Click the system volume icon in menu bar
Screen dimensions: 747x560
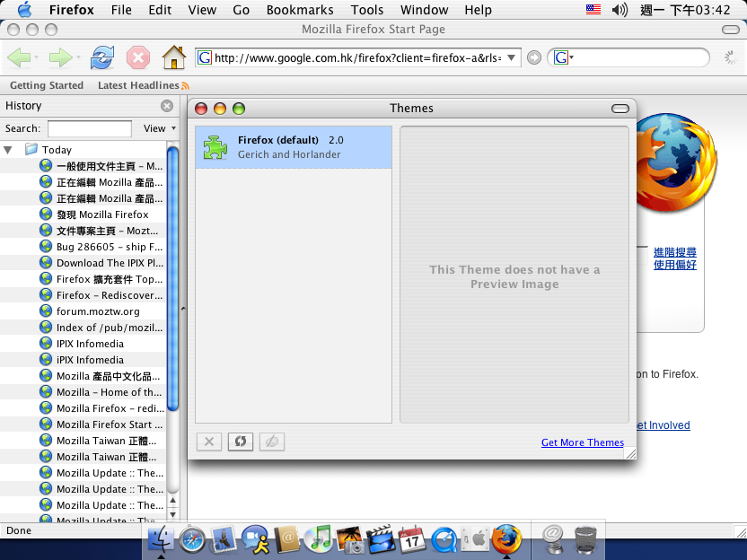tap(620, 10)
